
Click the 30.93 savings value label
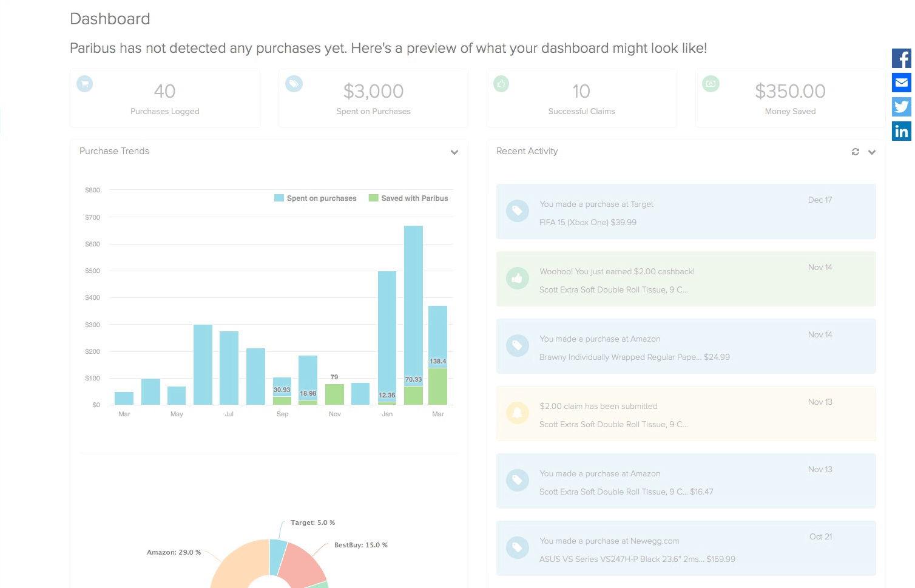tap(282, 390)
